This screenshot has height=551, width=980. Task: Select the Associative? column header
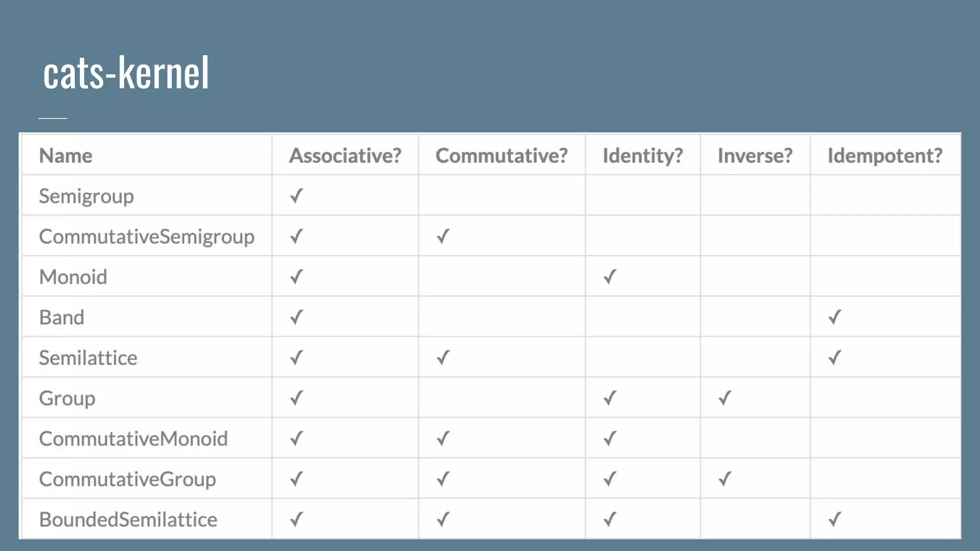(345, 155)
